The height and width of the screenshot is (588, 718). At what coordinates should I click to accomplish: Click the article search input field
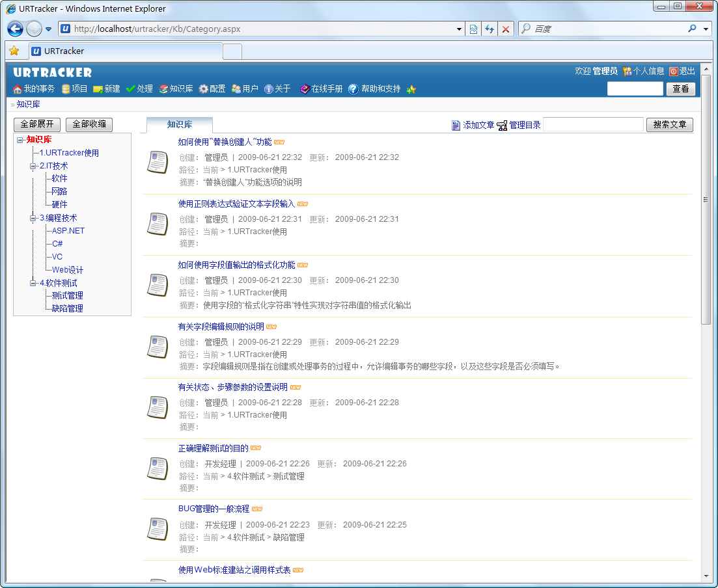pyautogui.click(x=593, y=124)
